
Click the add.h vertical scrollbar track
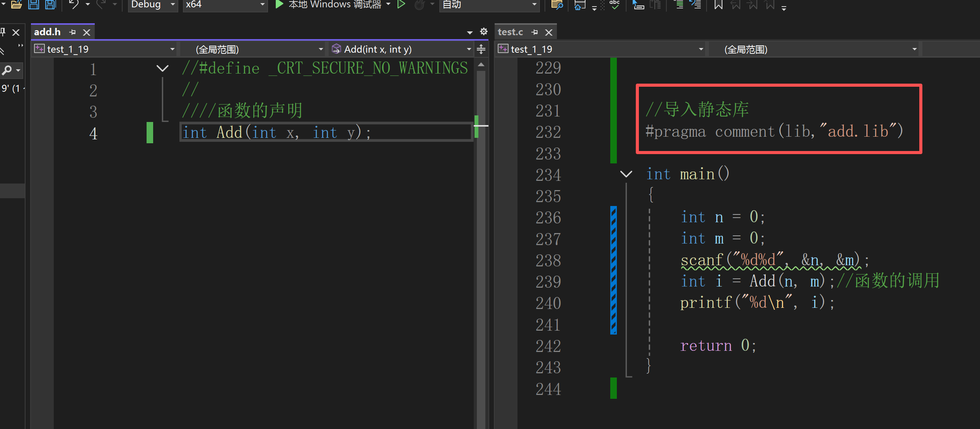(481, 248)
